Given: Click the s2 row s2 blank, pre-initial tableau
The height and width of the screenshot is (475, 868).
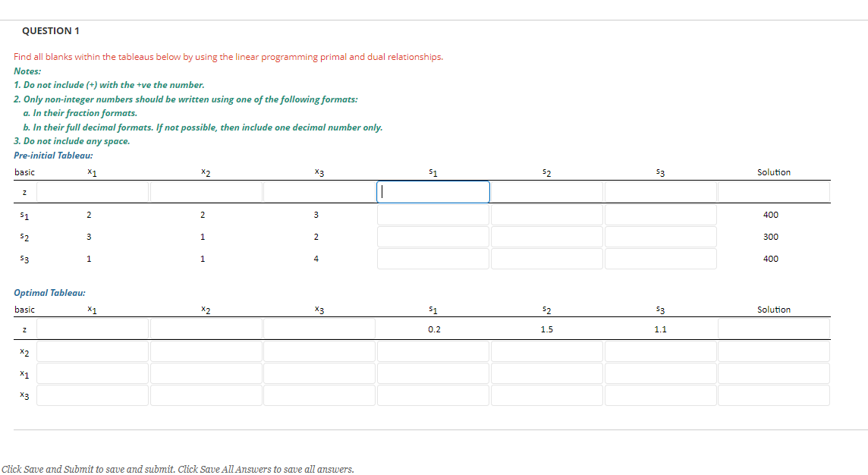Looking at the screenshot, I should (546, 237).
